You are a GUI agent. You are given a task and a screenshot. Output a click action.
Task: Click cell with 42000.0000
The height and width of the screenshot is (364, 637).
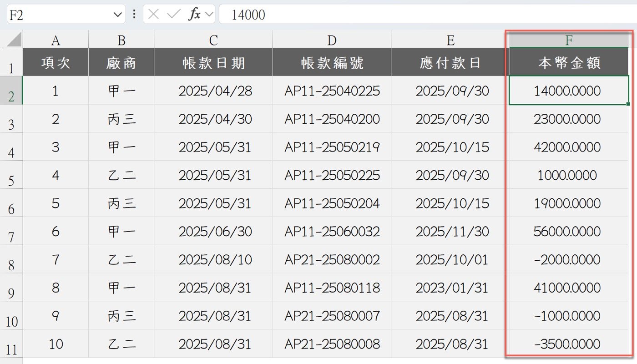coord(569,147)
